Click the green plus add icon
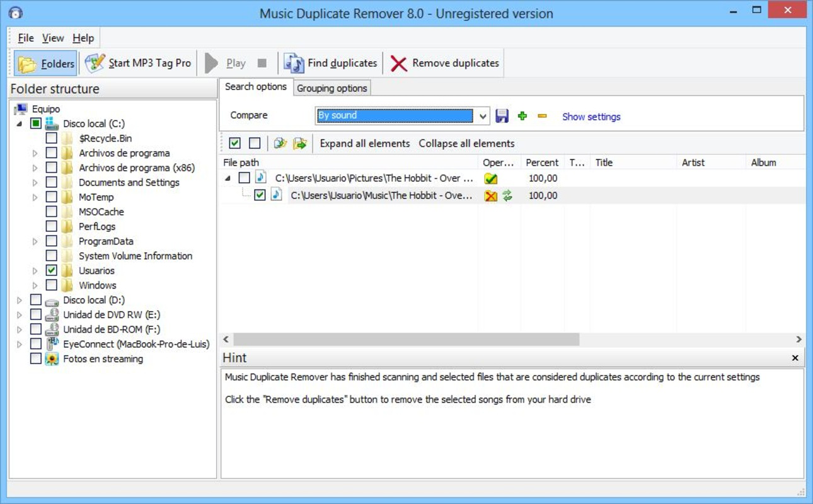Image resolution: width=813 pixels, height=504 pixels. click(522, 116)
